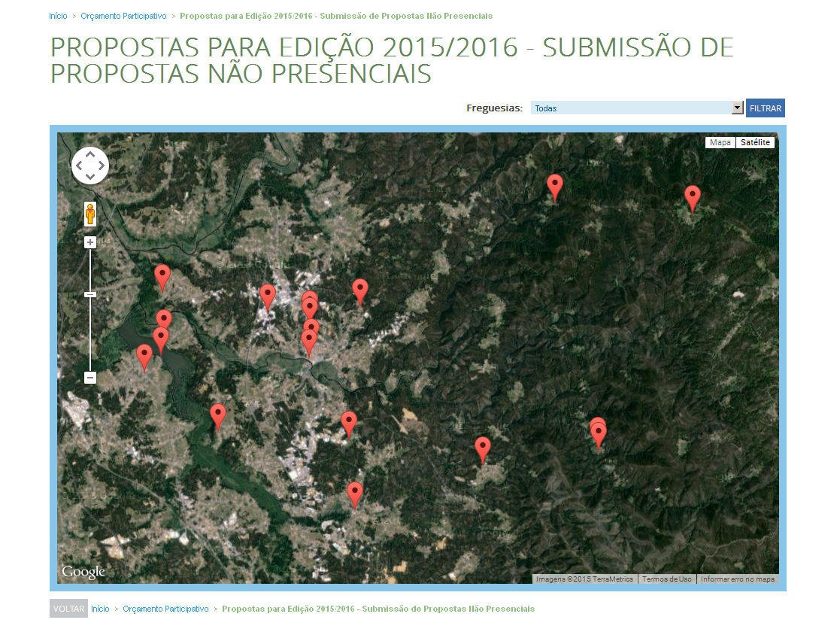
Task: Click the pan right arrow on map
Action: tap(102, 166)
